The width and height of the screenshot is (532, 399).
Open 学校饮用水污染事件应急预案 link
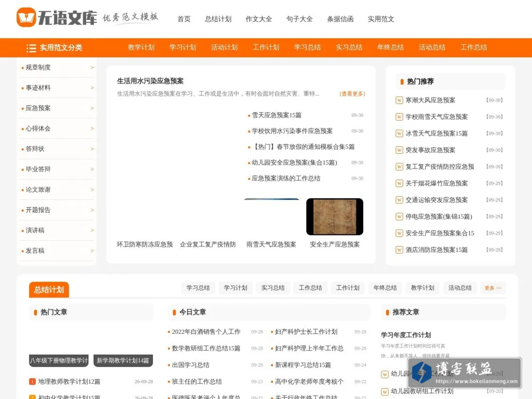click(x=292, y=131)
